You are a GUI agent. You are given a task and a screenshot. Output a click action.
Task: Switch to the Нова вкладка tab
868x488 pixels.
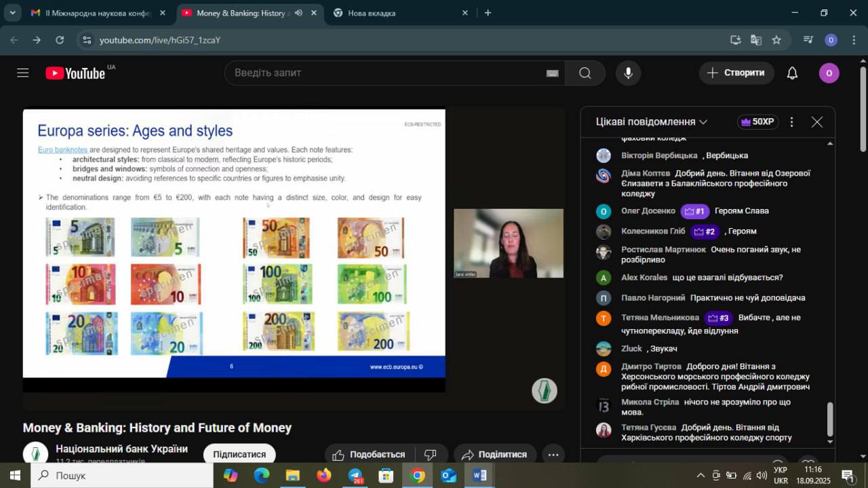401,13
